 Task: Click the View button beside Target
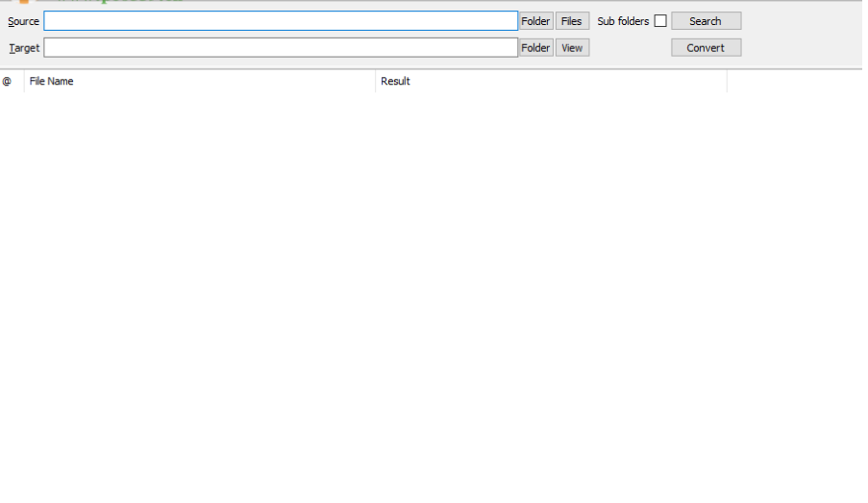pyautogui.click(x=572, y=48)
